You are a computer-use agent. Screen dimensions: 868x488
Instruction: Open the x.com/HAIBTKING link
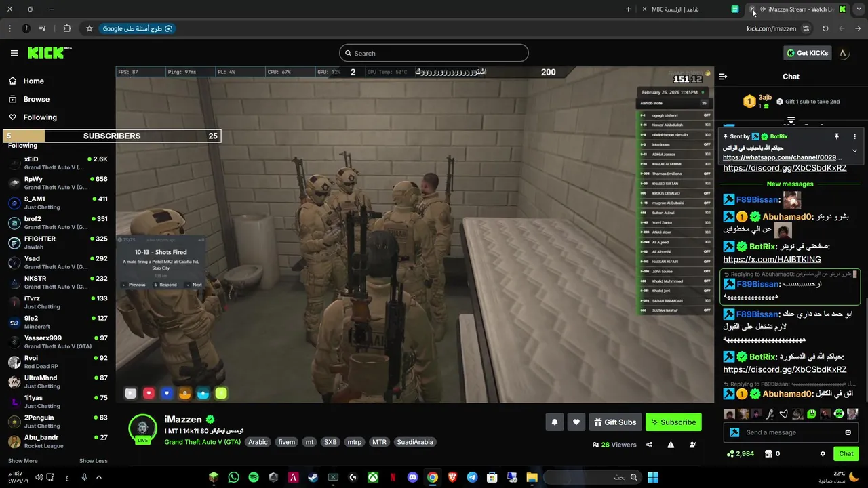772,259
